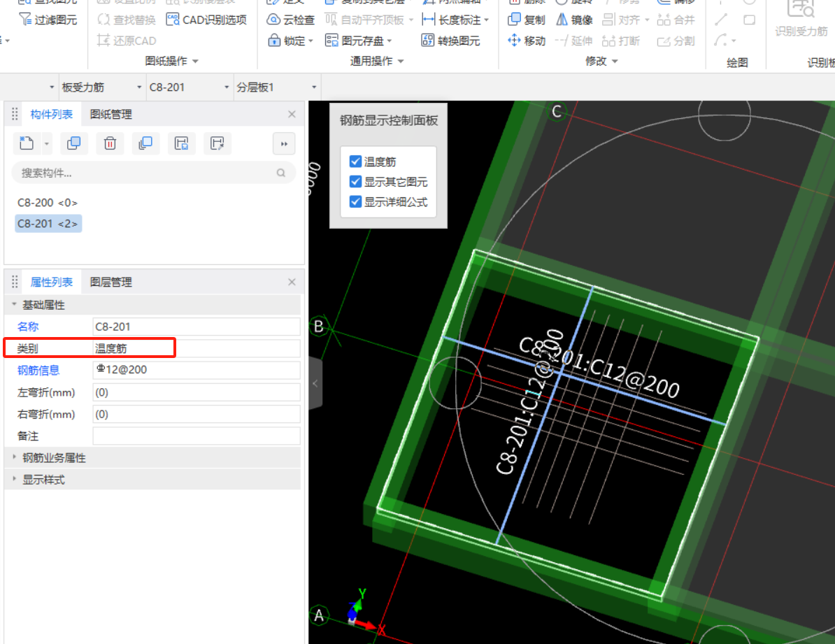Click the 过滤图元 filter icon
This screenshot has width=835, height=644.
[25, 20]
